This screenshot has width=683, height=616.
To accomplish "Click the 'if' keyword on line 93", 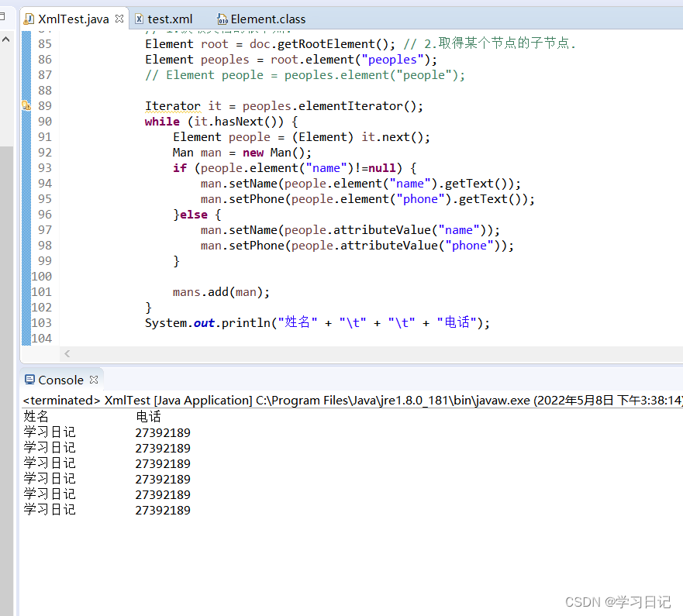I will tap(179, 168).
